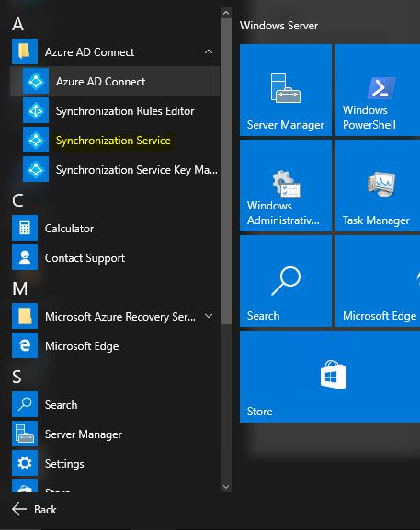Click Server Manager label in app list
This screenshot has width=420, height=530.
(x=84, y=434)
